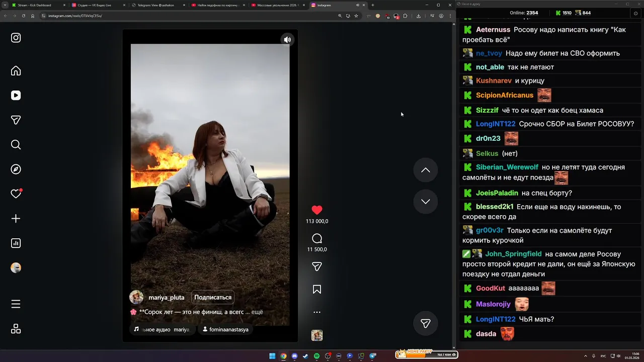Open mariya_pluta profile link
The width and height of the screenshot is (644, 362).
167,297
